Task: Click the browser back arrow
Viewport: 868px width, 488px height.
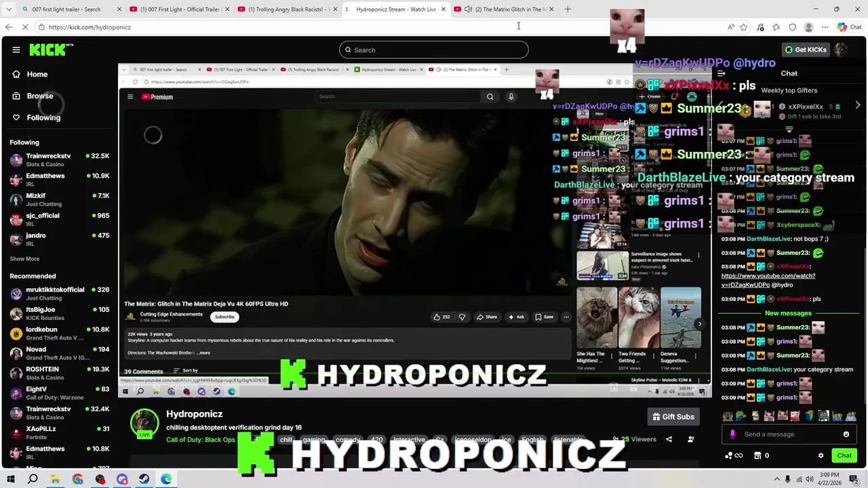Action: 9,27
